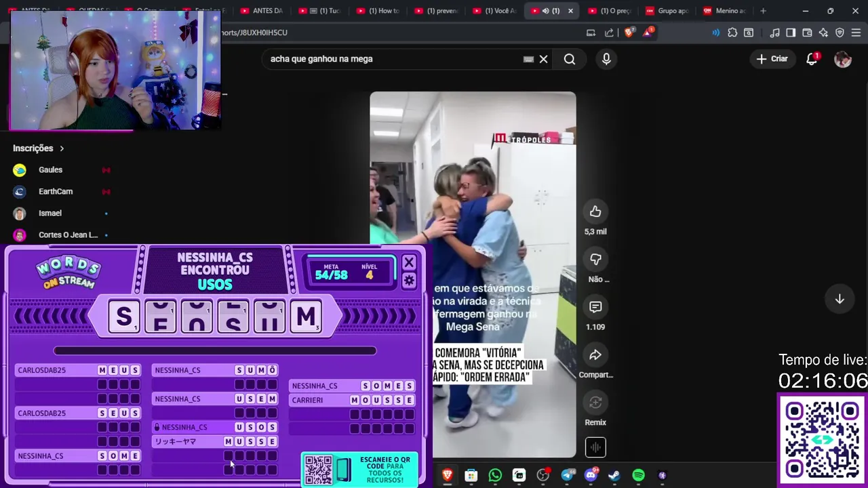Click locked NESSINHA_CS USOS row
868x488 pixels.
coord(215,427)
